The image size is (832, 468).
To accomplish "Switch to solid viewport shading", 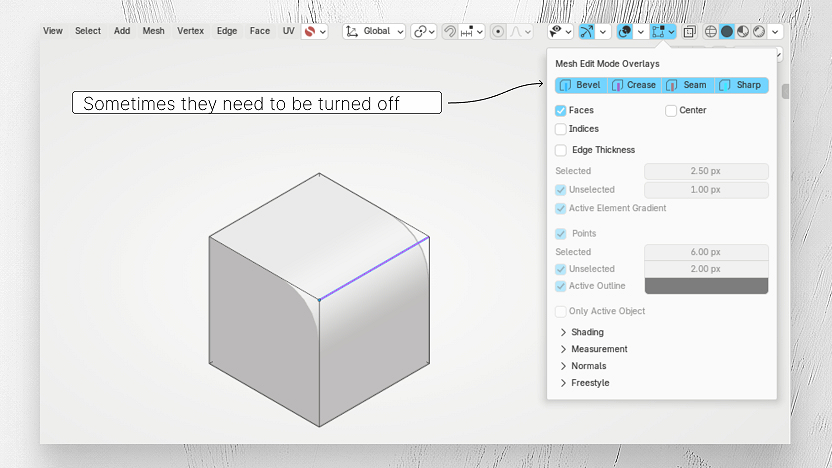I will (x=727, y=31).
